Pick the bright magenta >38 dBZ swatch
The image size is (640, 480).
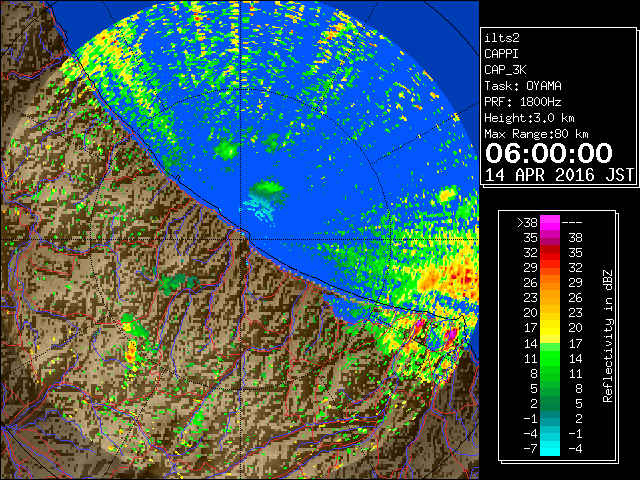point(550,222)
